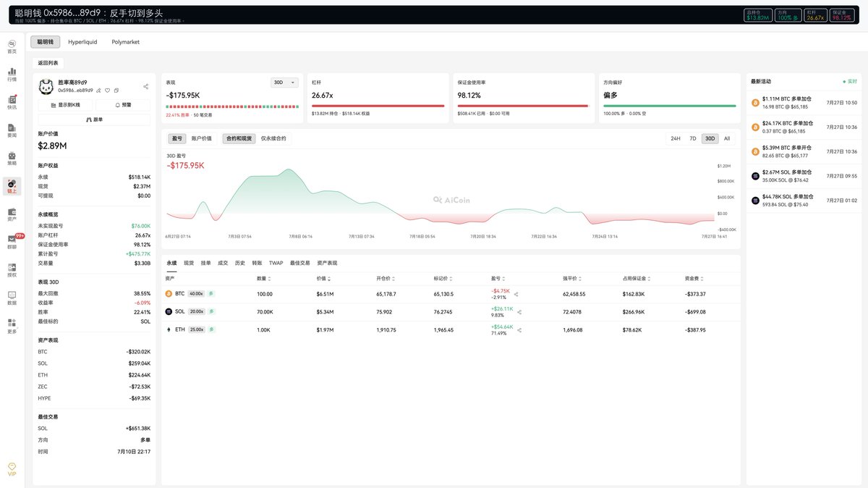Open the 30D performance period dropdown
Image resolution: width=868 pixels, height=488 pixels.
pos(284,83)
